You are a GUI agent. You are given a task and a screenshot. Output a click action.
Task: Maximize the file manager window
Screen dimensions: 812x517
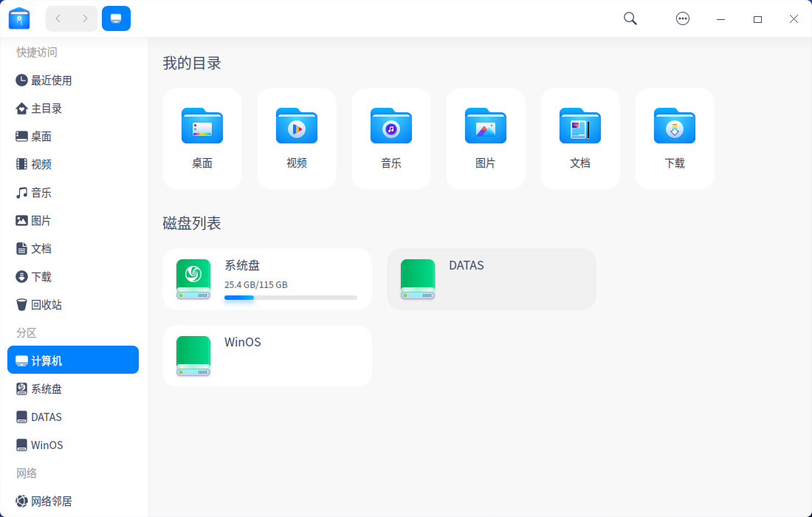point(757,19)
